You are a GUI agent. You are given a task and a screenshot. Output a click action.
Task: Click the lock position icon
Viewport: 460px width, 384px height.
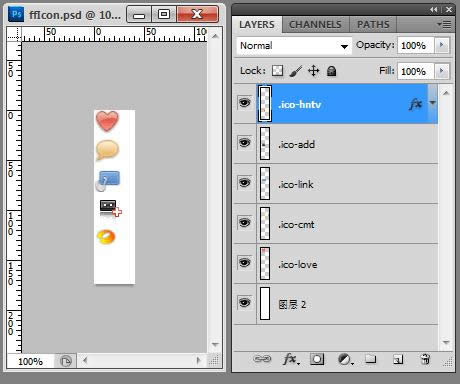313,71
